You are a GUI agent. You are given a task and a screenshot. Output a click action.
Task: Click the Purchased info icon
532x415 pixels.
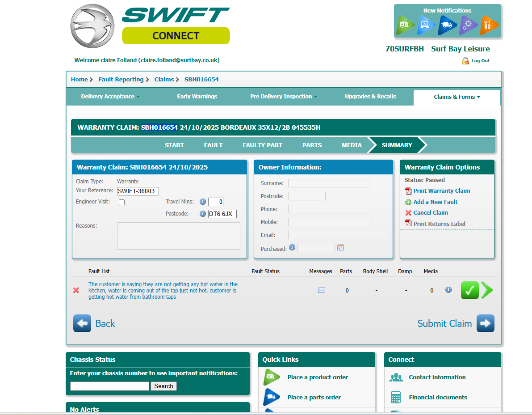point(292,248)
